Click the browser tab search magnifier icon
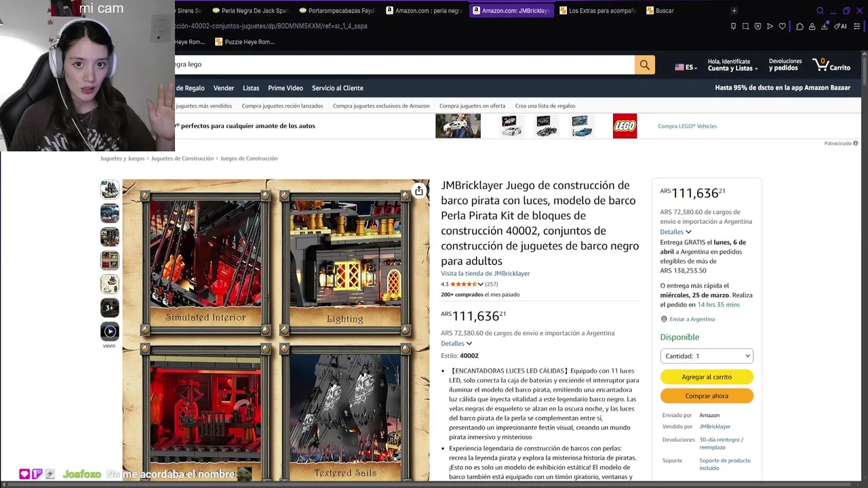This screenshot has width=868, height=488. click(x=820, y=11)
